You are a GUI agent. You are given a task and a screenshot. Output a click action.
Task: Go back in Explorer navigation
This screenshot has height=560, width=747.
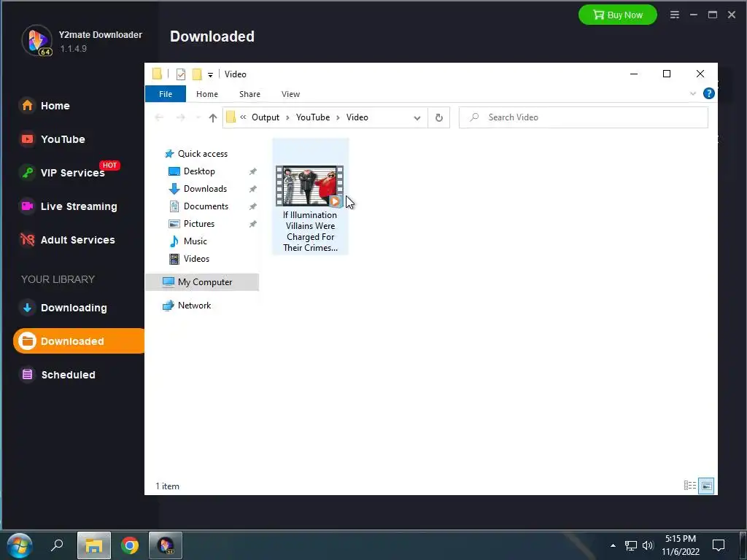coord(159,117)
